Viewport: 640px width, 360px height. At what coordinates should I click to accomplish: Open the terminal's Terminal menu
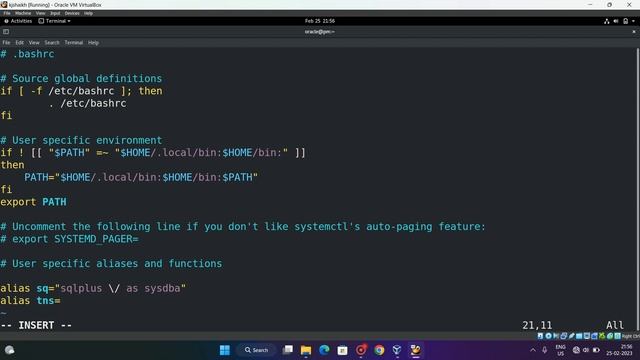point(73,42)
